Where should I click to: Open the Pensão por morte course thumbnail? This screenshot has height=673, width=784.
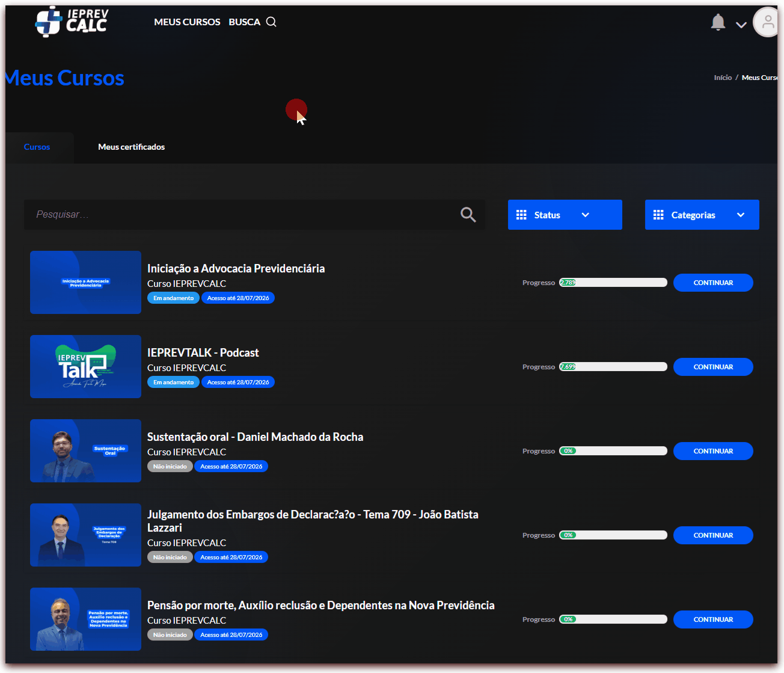coord(85,619)
